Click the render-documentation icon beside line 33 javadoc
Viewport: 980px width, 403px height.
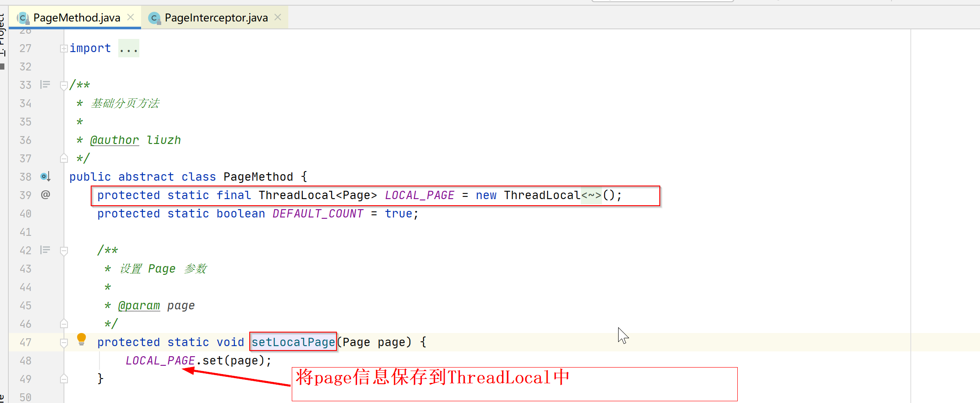[45, 84]
